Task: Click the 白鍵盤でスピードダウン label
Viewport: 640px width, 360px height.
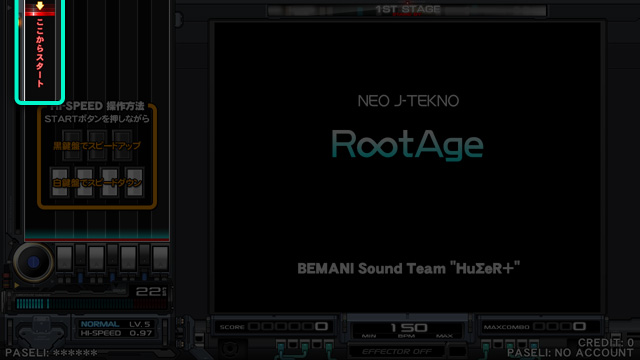Action: (x=97, y=182)
